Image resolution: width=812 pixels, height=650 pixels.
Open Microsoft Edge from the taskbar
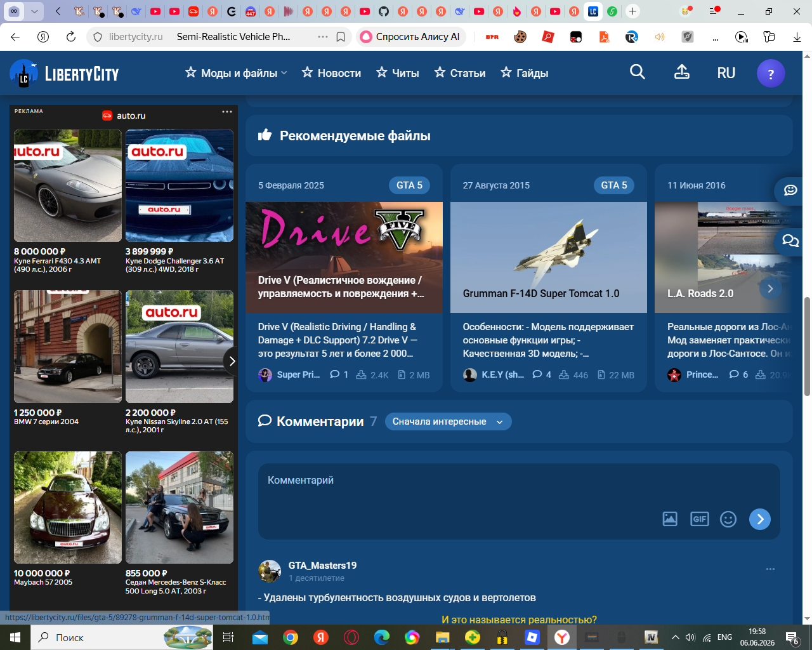[x=381, y=637]
